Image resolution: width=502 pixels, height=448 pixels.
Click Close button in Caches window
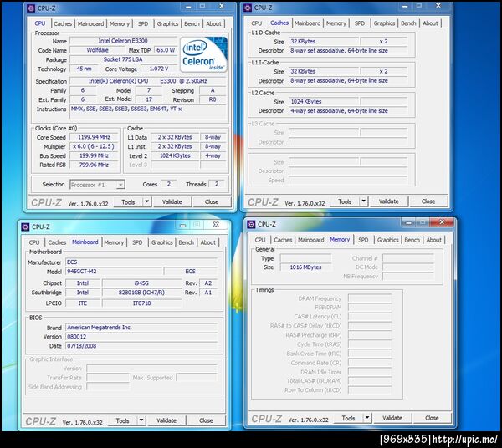[x=428, y=201]
